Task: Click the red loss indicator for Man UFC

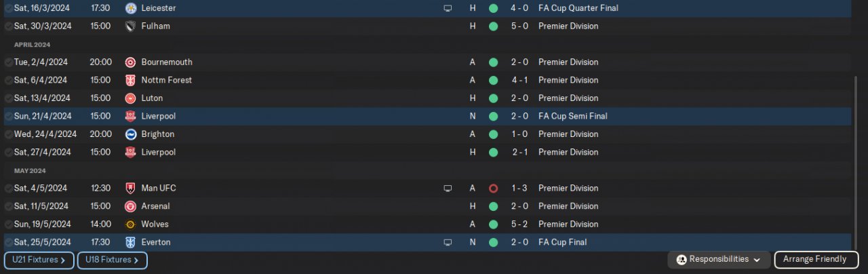Action: (x=493, y=189)
